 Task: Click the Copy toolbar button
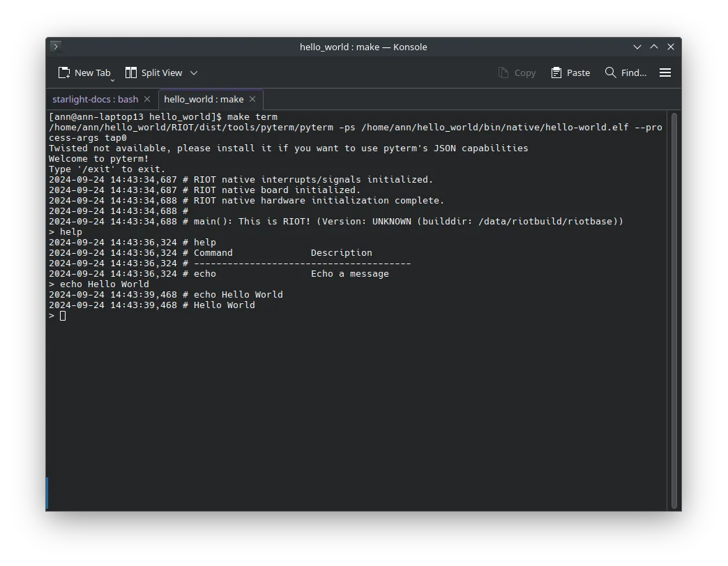[x=517, y=72]
